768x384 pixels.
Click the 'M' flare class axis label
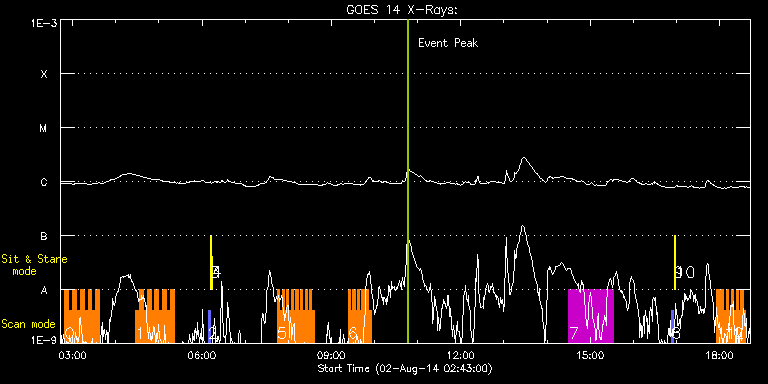44,128
